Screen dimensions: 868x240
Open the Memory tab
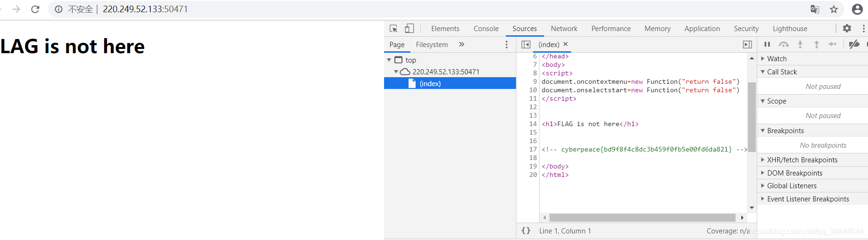[657, 29]
